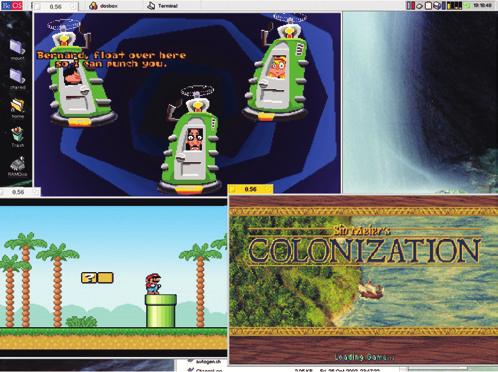Click the Terminal application icon in the Deskbar
The height and width of the screenshot is (372, 498).
pos(151,6)
